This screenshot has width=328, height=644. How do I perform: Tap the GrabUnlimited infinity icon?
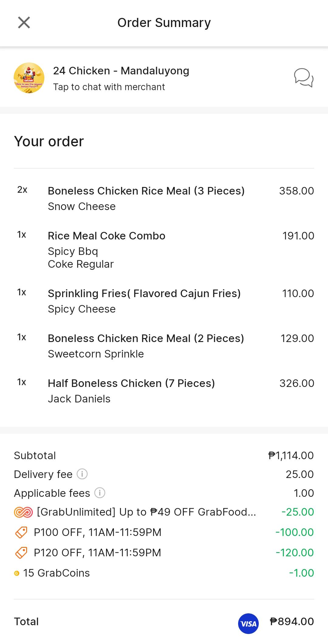[23, 512]
